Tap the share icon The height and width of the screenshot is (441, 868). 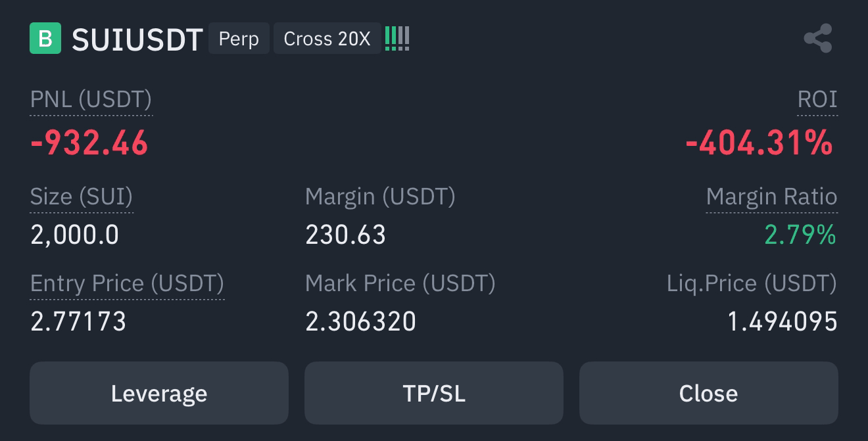pos(818,39)
